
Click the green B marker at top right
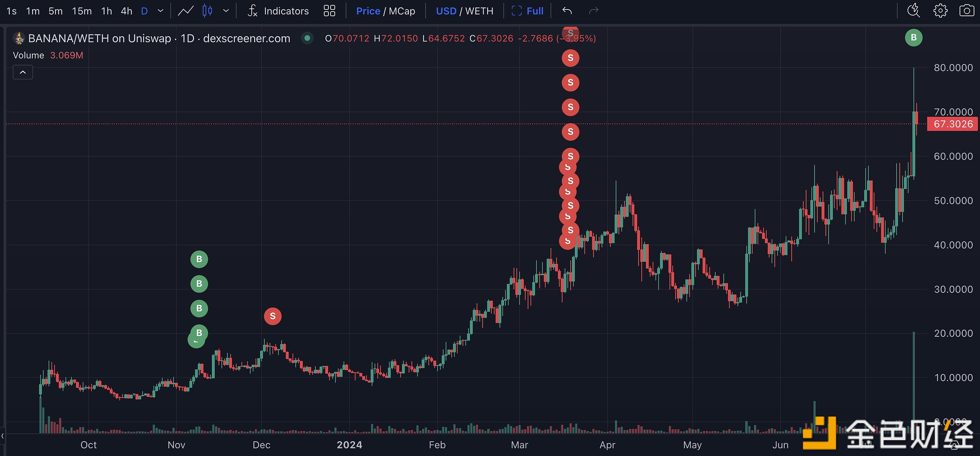pyautogui.click(x=913, y=38)
